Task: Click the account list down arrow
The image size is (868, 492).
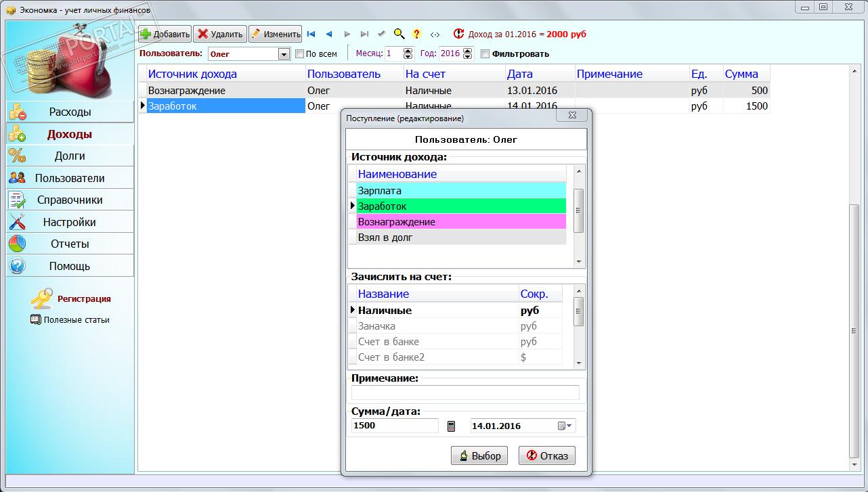Action: click(579, 363)
